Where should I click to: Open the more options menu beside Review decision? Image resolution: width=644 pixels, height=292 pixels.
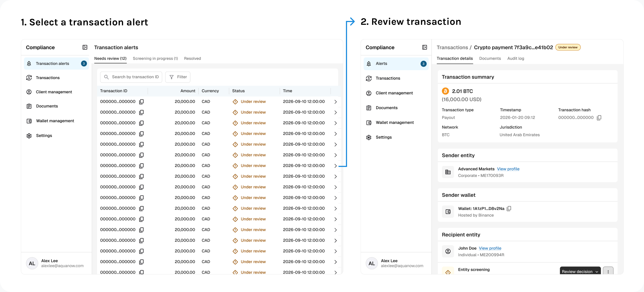[608, 271]
